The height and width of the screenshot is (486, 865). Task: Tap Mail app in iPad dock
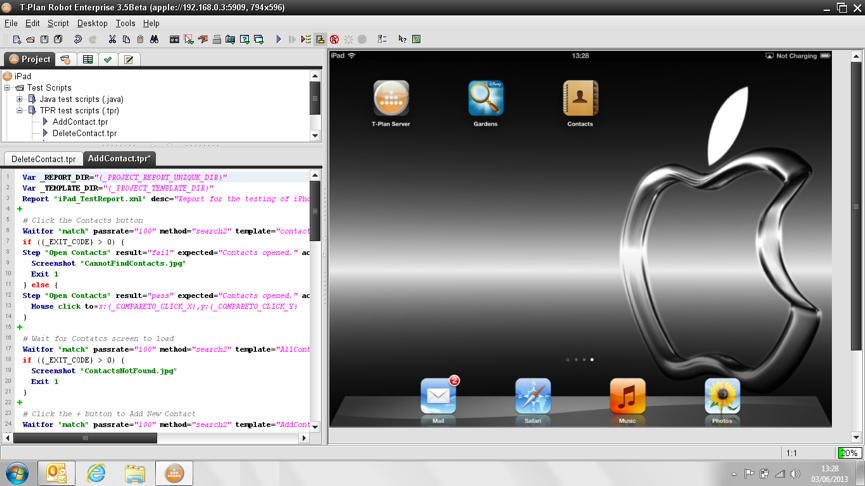(x=439, y=396)
